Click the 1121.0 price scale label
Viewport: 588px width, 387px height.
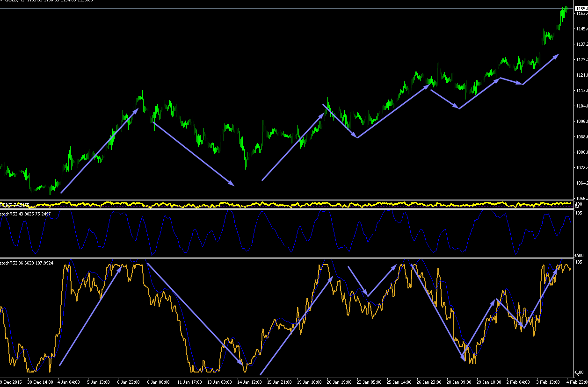(582, 75)
